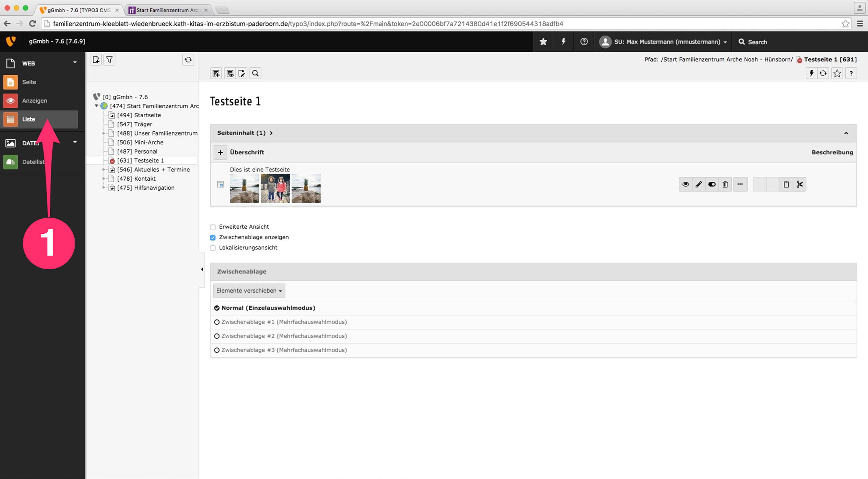Enable Erweiterte Ansicht checkbox
Image resolution: width=868 pixels, height=479 pixels.
click(213, 227)
